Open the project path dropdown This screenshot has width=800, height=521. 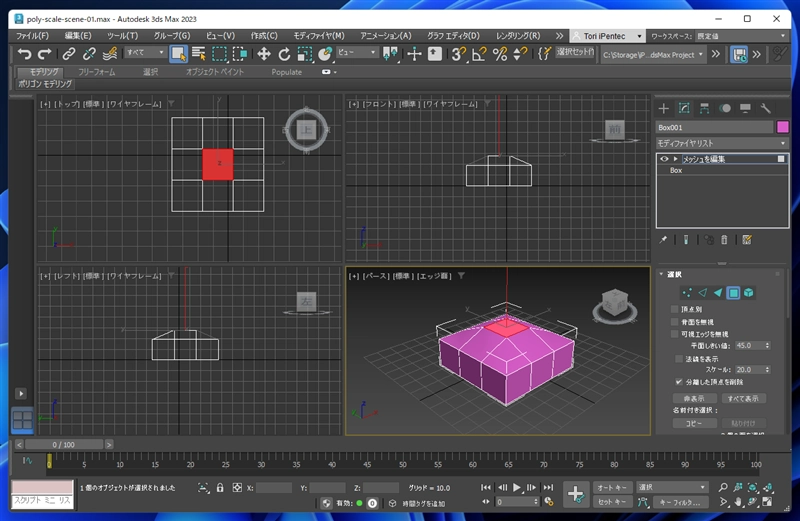[653, 55]
